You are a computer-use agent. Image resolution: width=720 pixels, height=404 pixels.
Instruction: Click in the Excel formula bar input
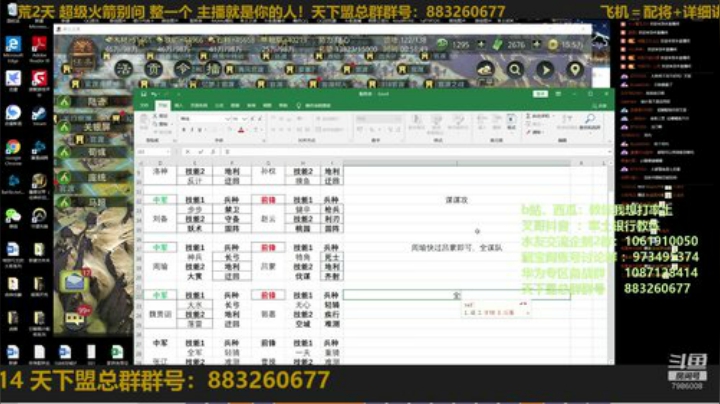[x=413, y=152]
